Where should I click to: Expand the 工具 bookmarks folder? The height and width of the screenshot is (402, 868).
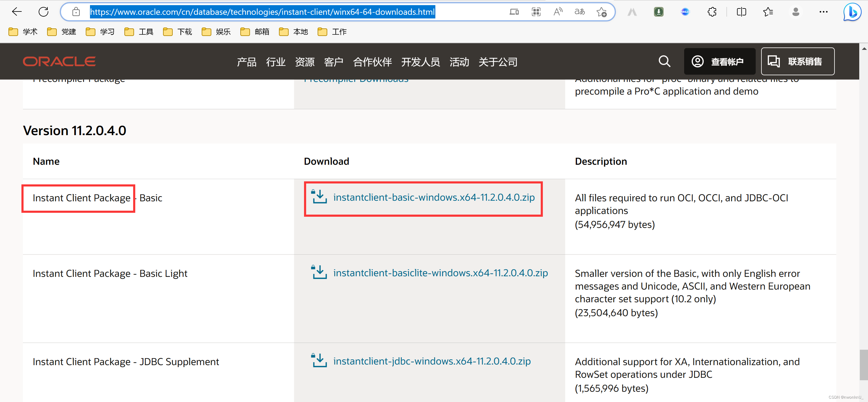[139, 32]
